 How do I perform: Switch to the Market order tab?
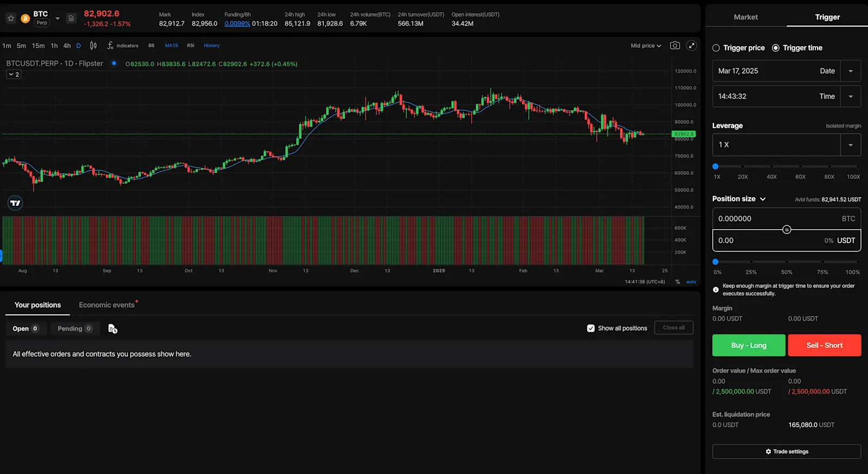pyautogui.click(x=745, y=17)
